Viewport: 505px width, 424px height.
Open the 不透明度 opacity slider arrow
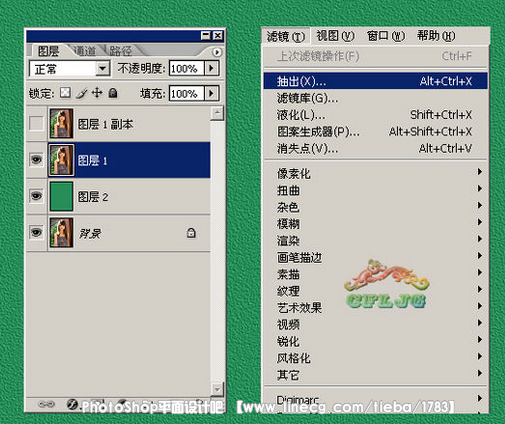(x=211, y=68)
